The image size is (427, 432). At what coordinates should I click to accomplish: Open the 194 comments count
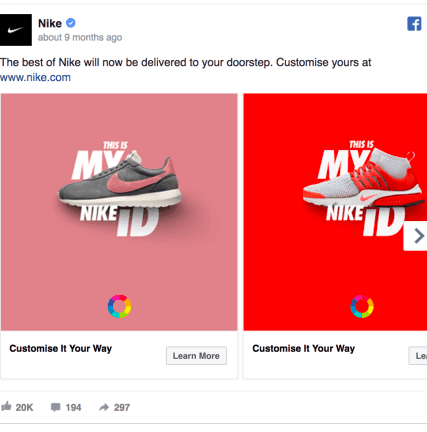pos(73,407)
